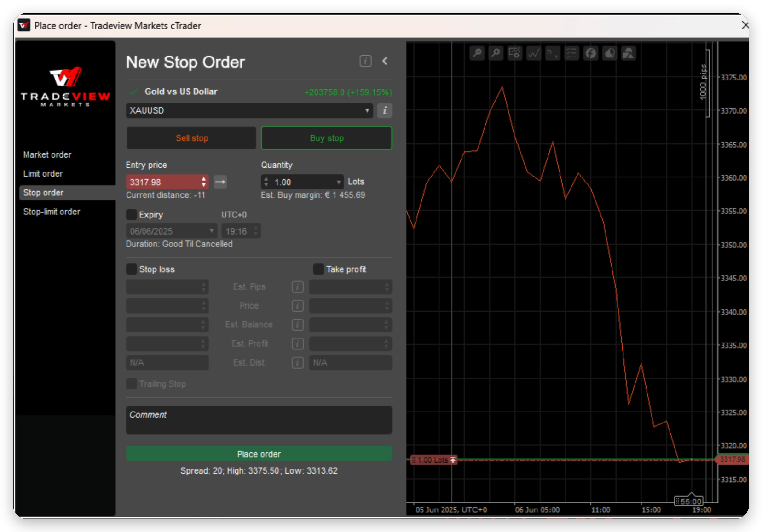Collapse the order panel with left chevron
762x532 pixels.
[385, 61]
